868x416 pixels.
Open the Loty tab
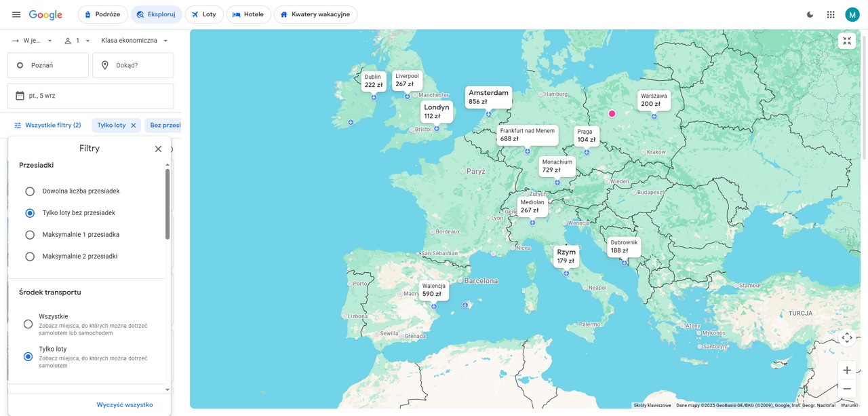[x=204, y=14]
